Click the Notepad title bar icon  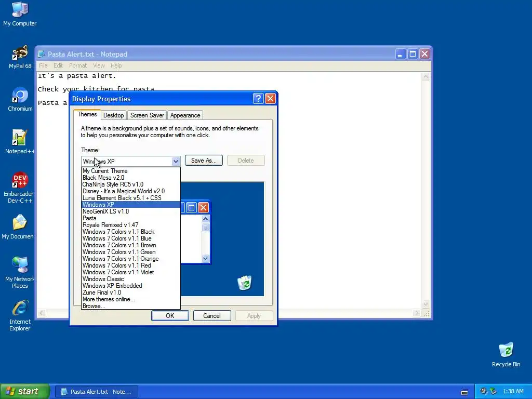coord(41,54)
